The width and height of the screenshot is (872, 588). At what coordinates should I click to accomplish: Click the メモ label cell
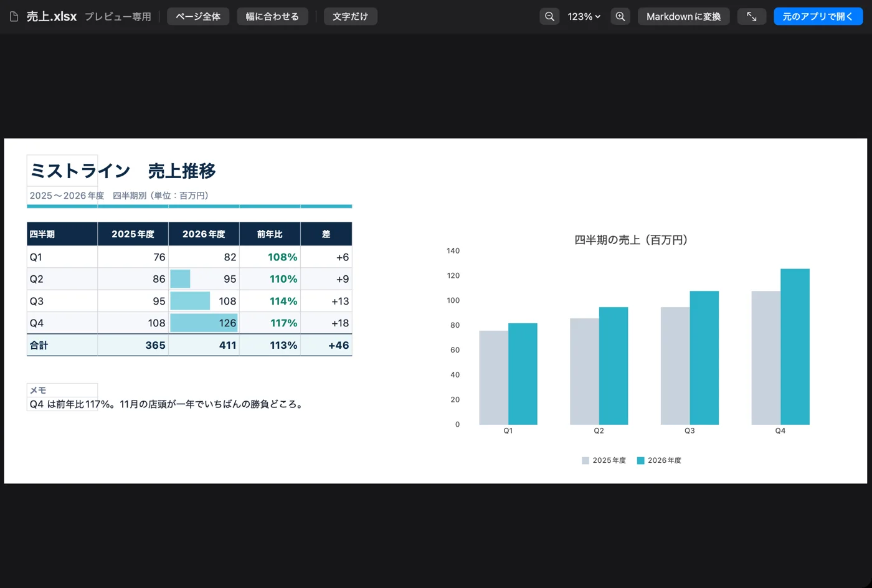pos(62,390)
